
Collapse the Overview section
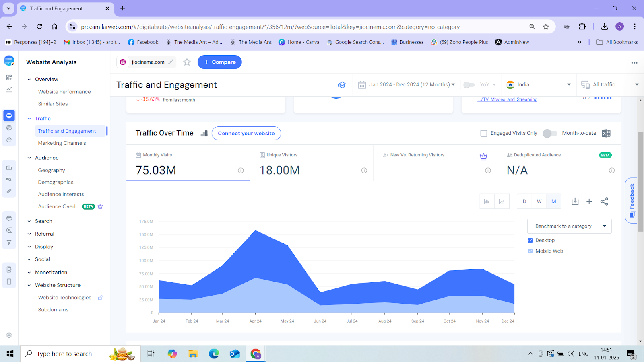(29, 80)
